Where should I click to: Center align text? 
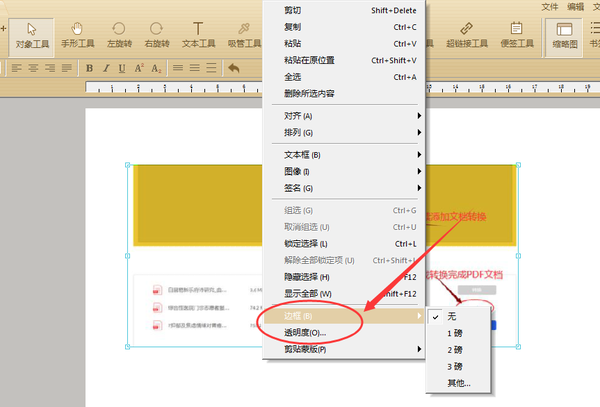33,68
